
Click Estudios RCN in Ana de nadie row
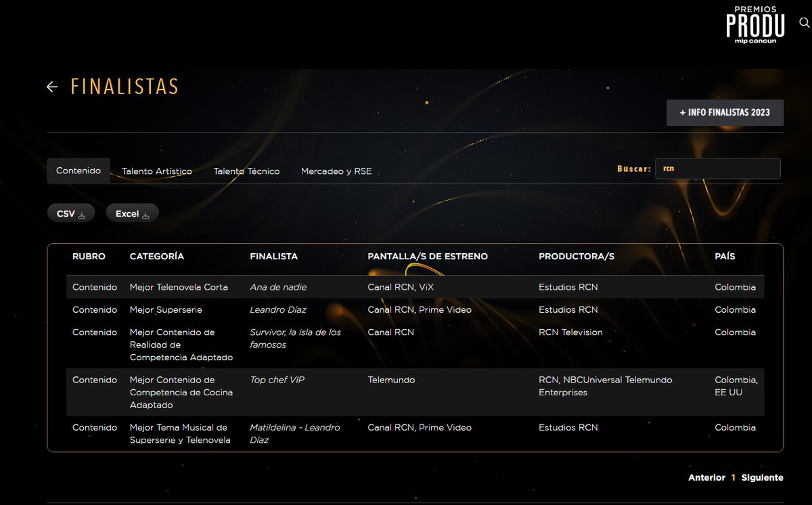(x=568, y=287)
